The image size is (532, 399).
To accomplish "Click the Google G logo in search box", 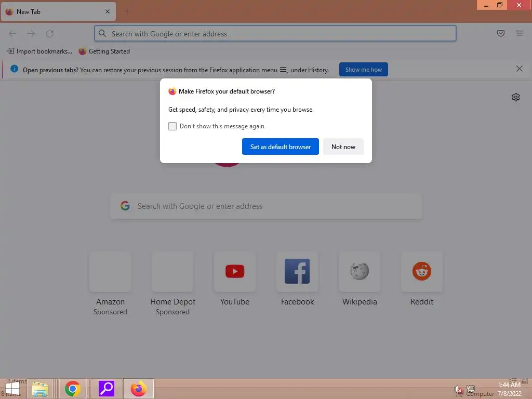I will point(125,206).
